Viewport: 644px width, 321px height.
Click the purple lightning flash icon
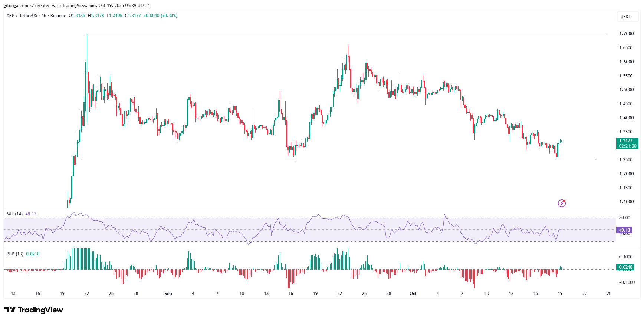(x=562, y=203)
